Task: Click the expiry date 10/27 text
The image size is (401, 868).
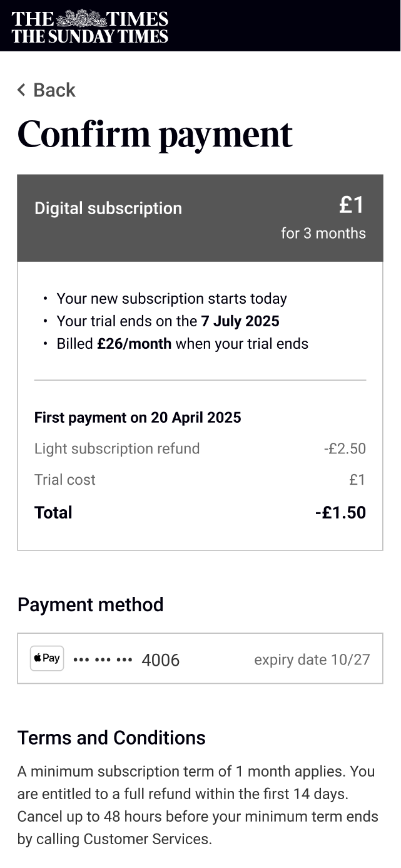Action: [312, 659]
